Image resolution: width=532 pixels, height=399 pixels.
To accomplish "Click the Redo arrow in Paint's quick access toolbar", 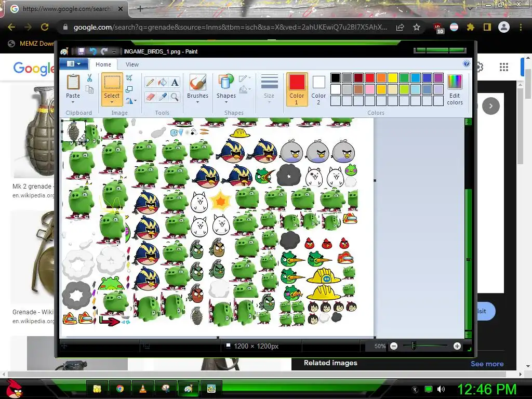I will 104,51.
